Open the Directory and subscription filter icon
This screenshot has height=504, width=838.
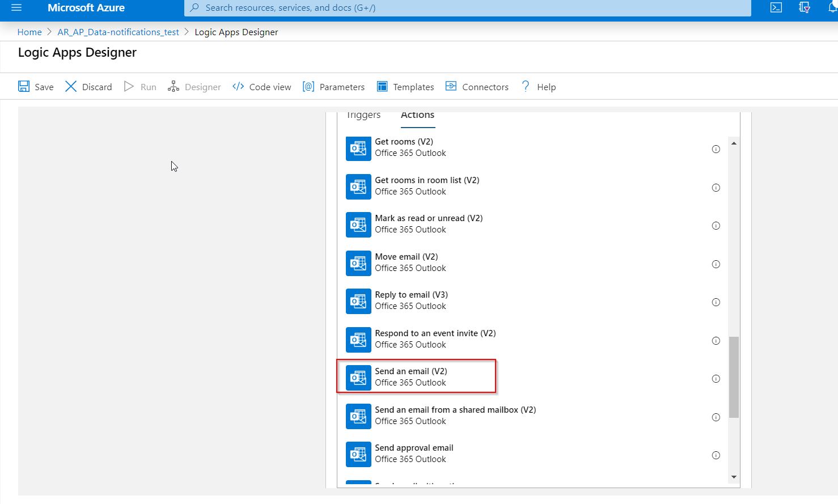click(805, 8)
